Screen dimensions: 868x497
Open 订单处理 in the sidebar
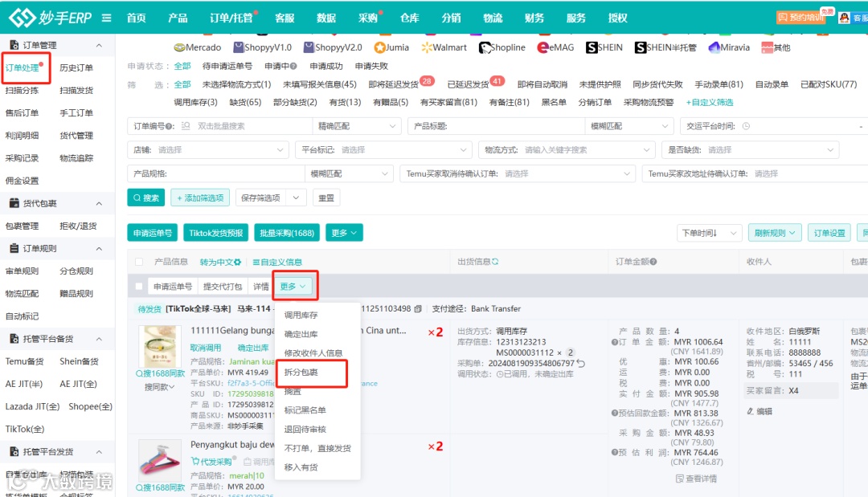(x=23, y=68)
